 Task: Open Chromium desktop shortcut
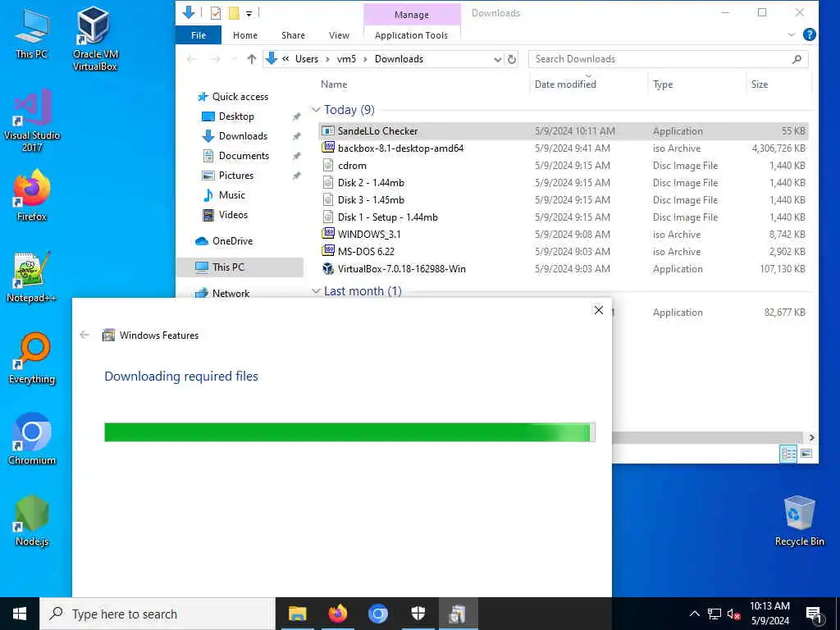tap(32, 440)
